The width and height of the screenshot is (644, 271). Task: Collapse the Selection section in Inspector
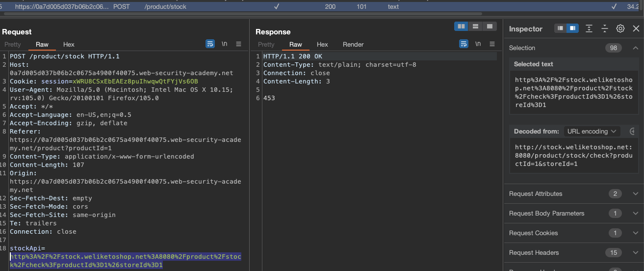[x=635, y=48]
